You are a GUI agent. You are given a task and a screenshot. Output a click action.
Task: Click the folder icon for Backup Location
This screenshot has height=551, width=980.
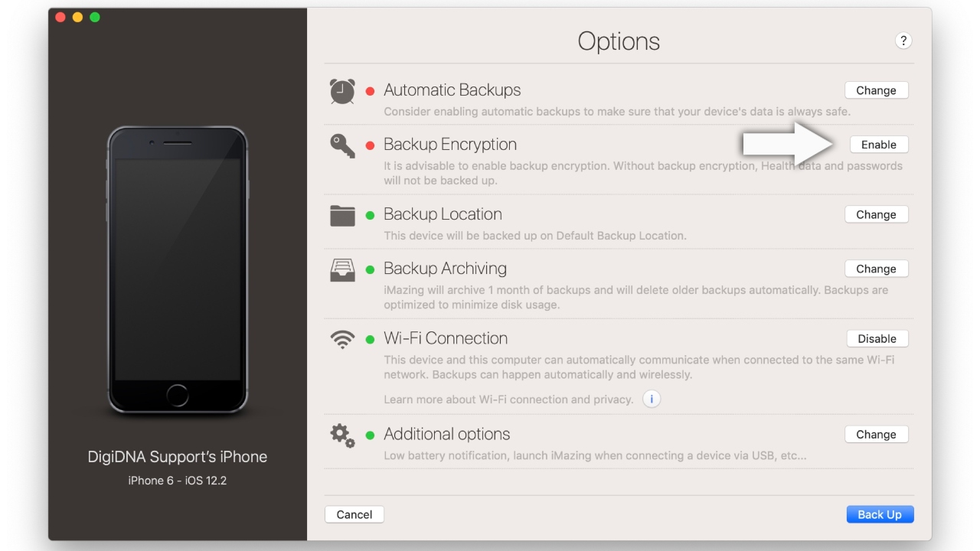click(x=342, y=215)
